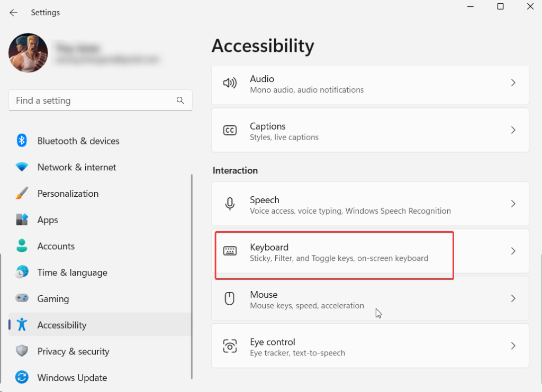Click the Speech microphone icon
The image size is (542, 392).
230,204
